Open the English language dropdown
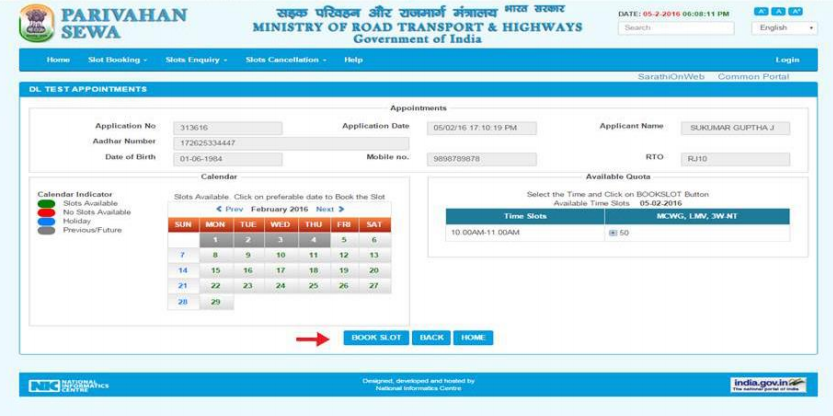Screen dimensions: 833x416 coord(784,28)
